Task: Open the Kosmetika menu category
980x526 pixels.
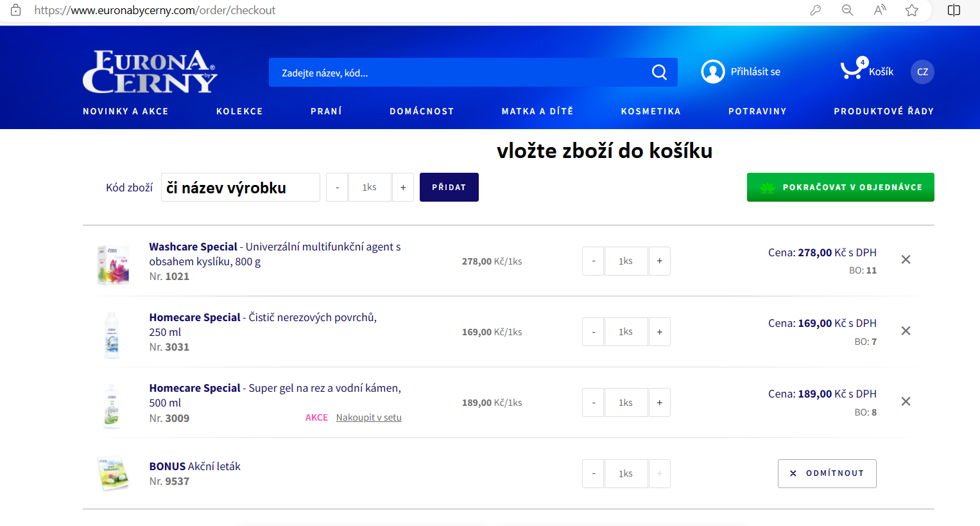Action: 650,111
